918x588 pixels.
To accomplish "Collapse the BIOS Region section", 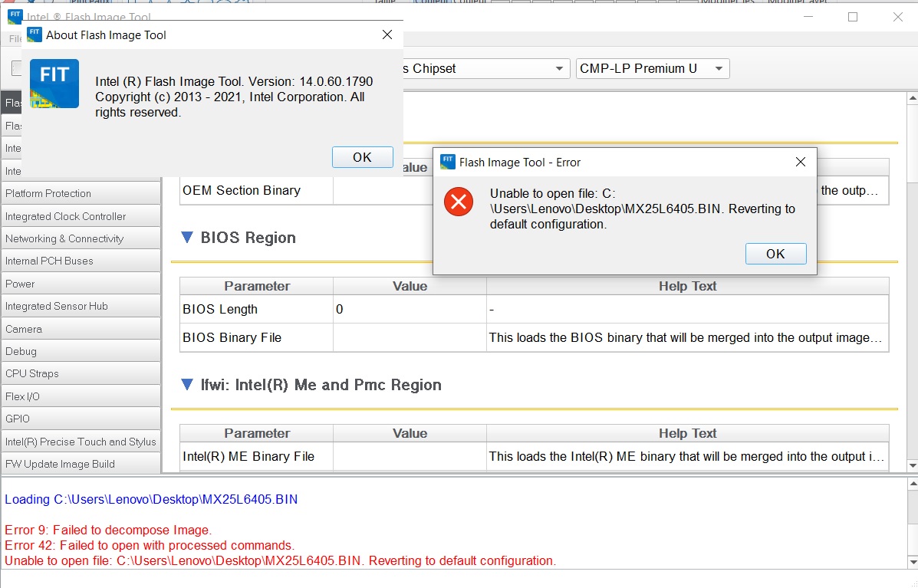I will pyautogui.click(x=187, y=238).
